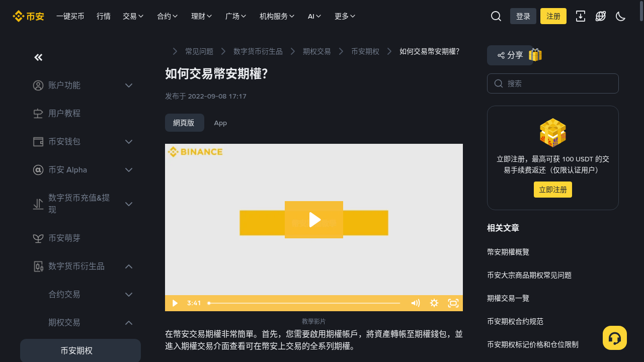Click the 账户功能 user icon
This screenshot has width=644, height=362.
click(38, 85)
